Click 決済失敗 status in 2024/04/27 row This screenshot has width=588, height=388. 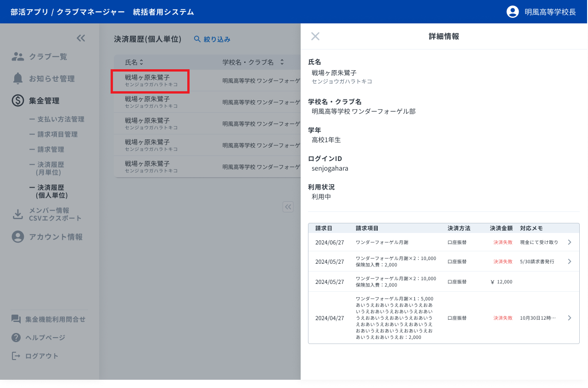coord(503,318)
